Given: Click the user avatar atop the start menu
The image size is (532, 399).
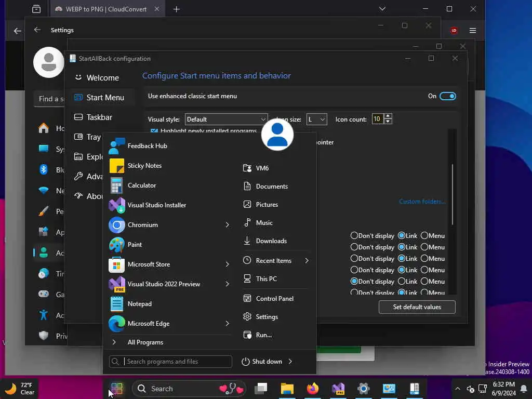Looking at the screenshot, I should pos(277,135).
